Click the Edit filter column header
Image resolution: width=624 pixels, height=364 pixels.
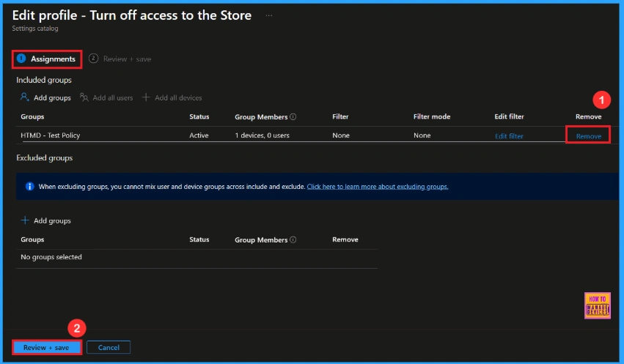[x=509, y=116]
